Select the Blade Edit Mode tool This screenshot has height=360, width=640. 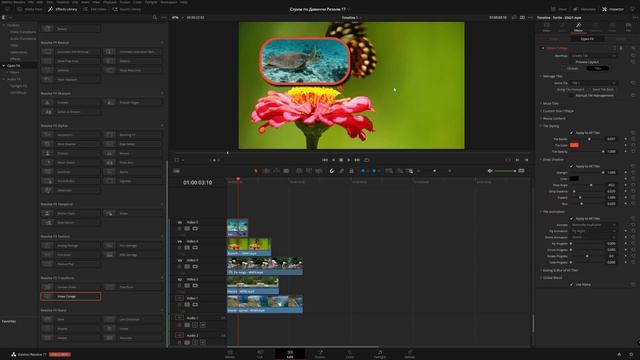(x=286, y=171)
